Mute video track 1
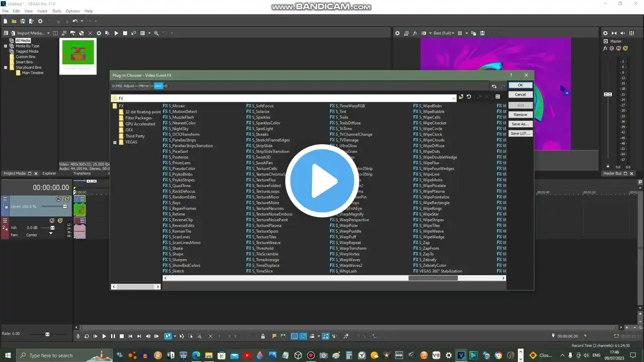 click(58, 199)
